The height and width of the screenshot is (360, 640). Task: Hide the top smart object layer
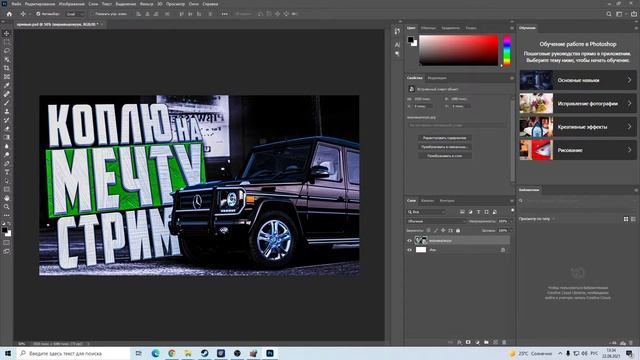[x=409, y=241]
